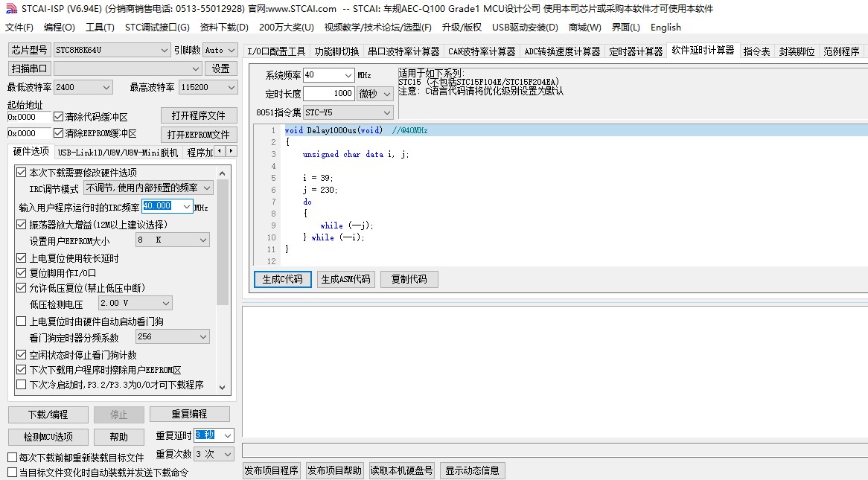Open 重复延时 3秒 dropdown
The image size is (868, 480).
tap(228, 435)
